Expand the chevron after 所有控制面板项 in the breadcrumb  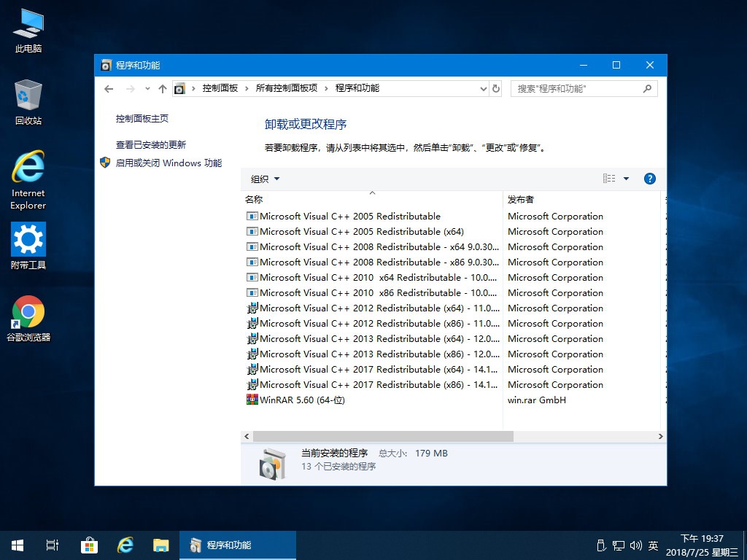(x=326, y=88)
